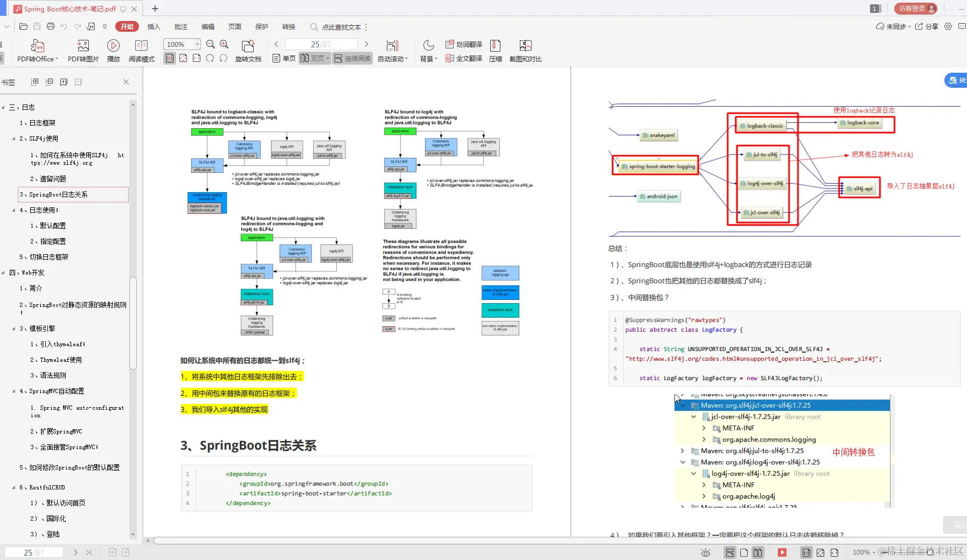Go to next page arrow in ribbon
The width and height of the screenshot is (967, 560).
(366, 44)
